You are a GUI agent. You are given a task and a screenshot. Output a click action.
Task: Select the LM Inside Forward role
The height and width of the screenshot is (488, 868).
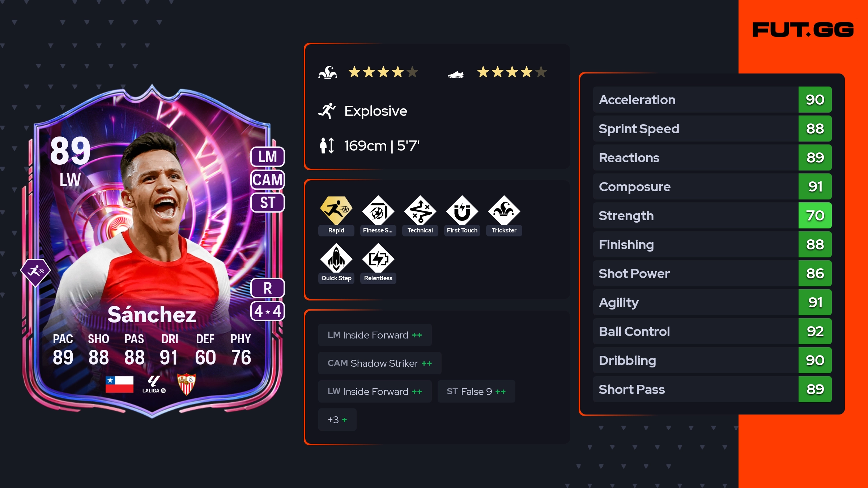(375, 335)
